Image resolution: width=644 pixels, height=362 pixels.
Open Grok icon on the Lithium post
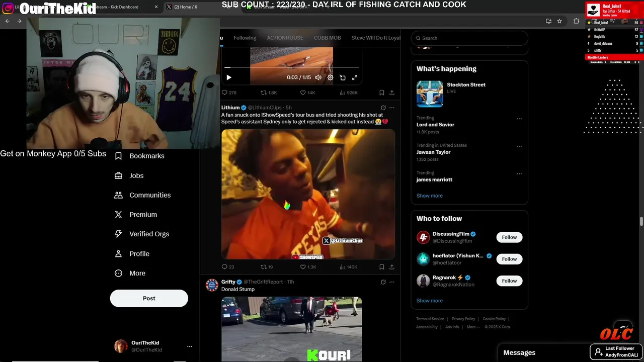pyautogui.click(x=383, y=108)
